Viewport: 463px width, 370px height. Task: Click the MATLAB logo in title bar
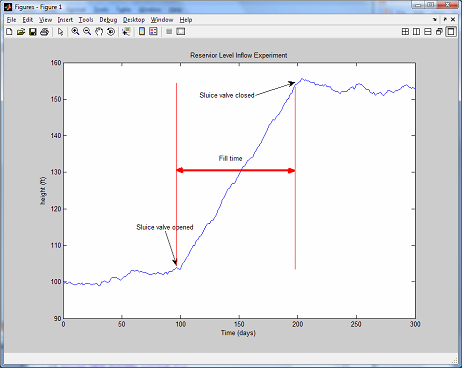(x=8, y=7)
